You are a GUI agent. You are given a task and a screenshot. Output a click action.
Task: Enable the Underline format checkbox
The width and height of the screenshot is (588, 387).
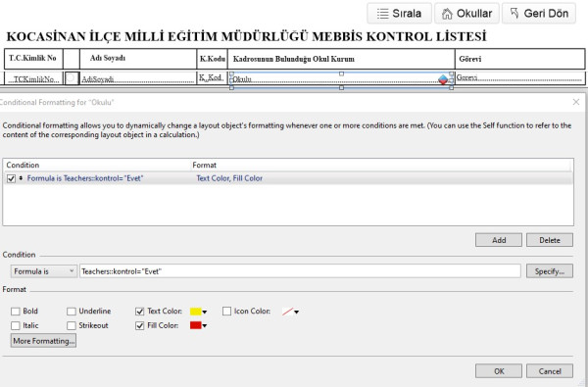[72, 312]
